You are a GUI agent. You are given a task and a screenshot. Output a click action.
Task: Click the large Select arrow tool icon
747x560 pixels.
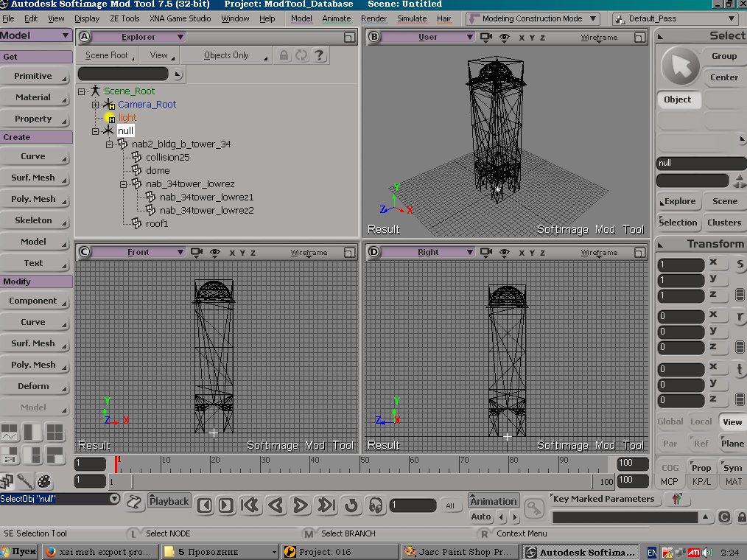point(680,66)
